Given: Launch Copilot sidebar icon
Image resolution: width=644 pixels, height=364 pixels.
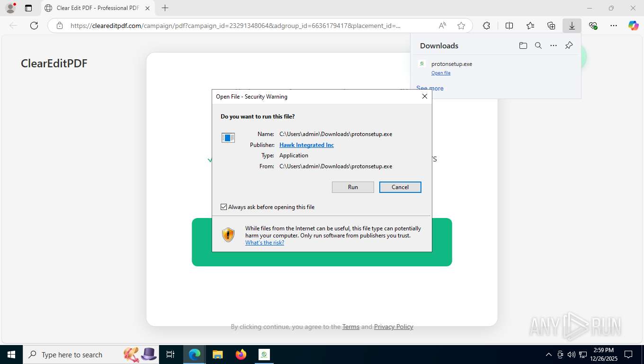Looking at the screenshot, I should tap(634, 26).
